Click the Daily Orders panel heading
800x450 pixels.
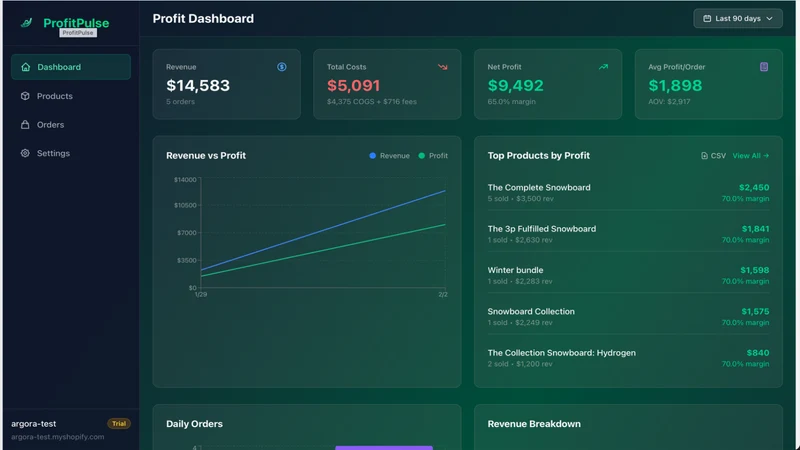click(194, 424)
